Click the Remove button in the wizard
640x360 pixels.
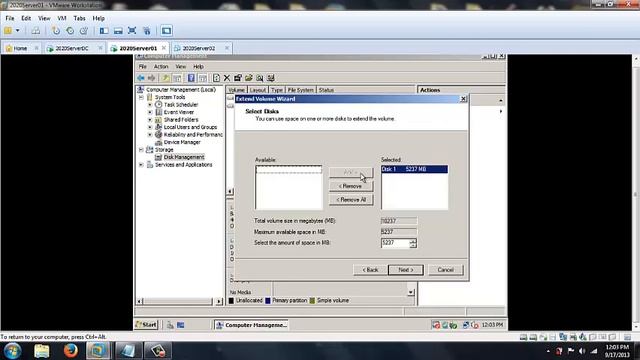[x=351, y=186]
